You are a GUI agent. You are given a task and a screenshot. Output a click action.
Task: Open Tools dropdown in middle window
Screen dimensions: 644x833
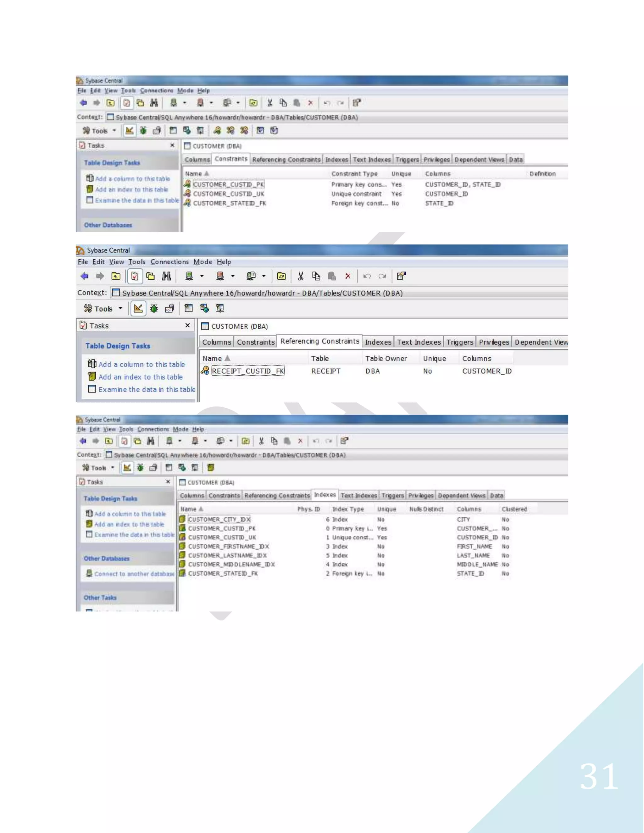103,309
